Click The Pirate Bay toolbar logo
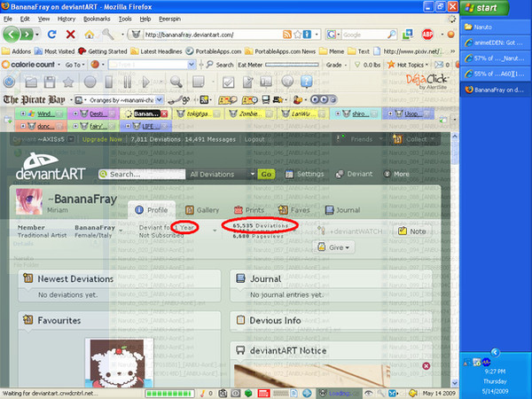 point(34,99)
